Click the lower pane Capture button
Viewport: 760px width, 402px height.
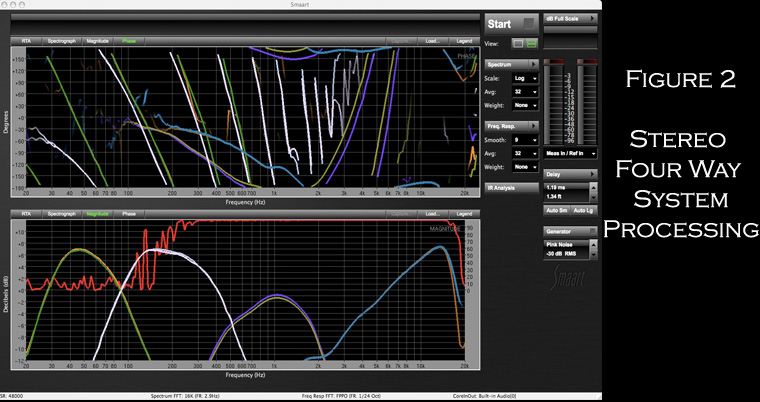coord(401,214)
